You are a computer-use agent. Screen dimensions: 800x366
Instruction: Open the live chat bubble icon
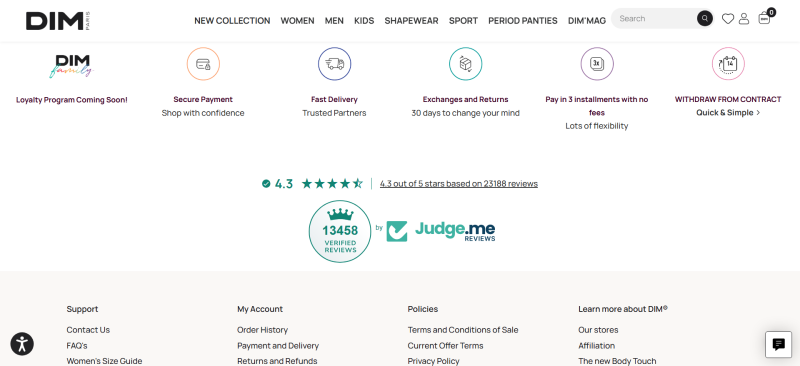coord(779,345)
